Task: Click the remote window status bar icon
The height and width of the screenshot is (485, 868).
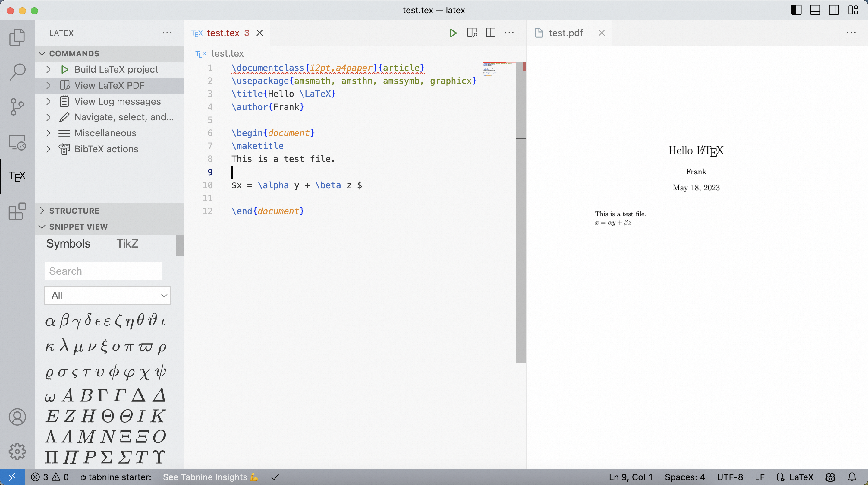Action: coord(12,477)
